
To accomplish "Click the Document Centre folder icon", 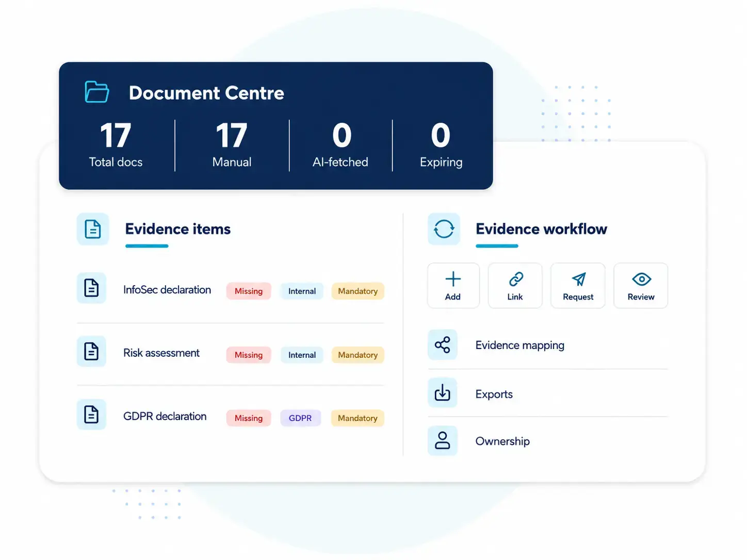I will (97, 92).
